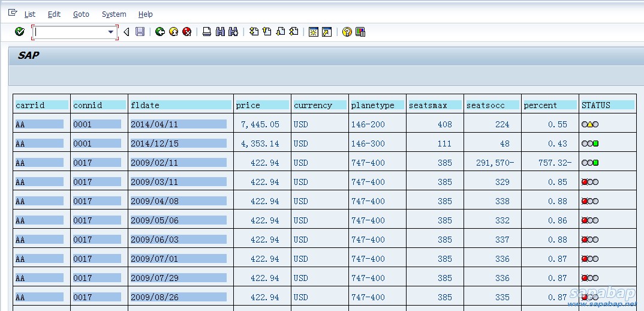
Task: Click the green Back arrow icon
Action: (x=160, y=32)
